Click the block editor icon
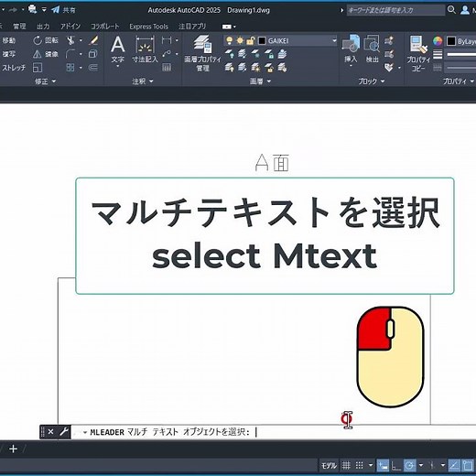The width and height of the screenshot is (476, 476). pos(389,54)
